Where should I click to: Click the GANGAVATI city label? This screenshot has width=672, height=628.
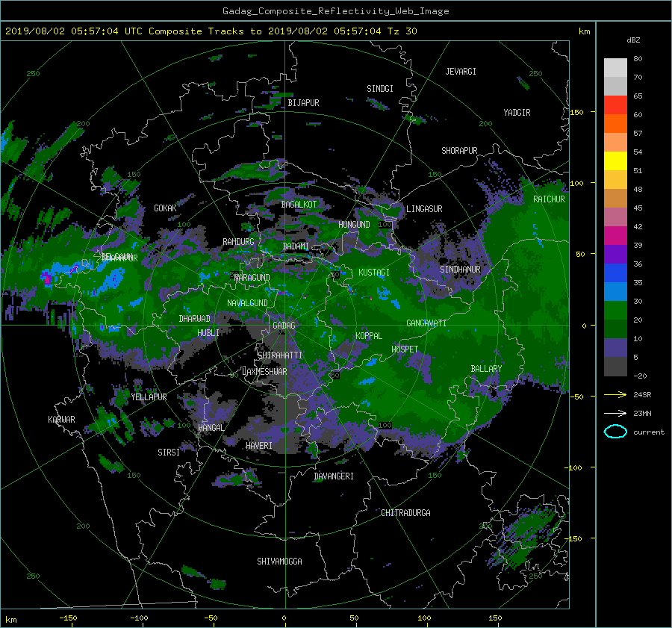click(426, 323)
